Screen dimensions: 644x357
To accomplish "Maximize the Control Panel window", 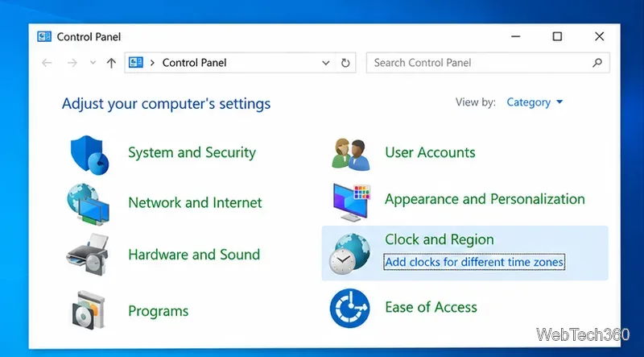I will [x=557, y=36].
